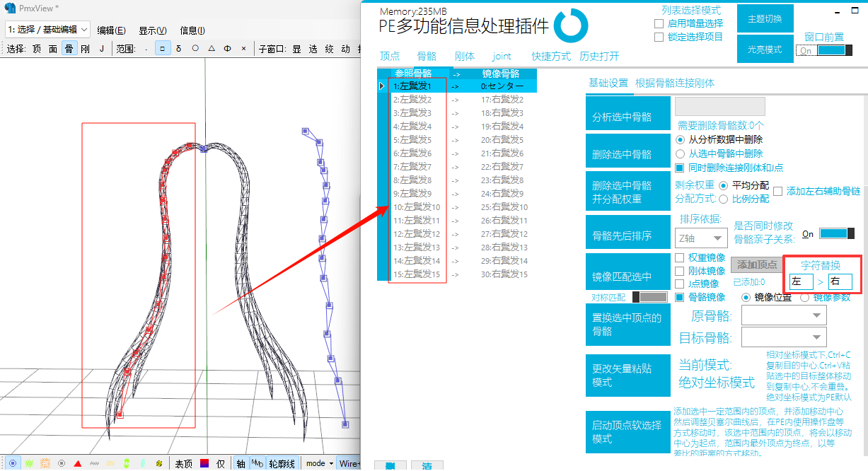The image size is (868, 471).
Task: Click the red-blue gradient square icon
Action: [x=204, y=463]
